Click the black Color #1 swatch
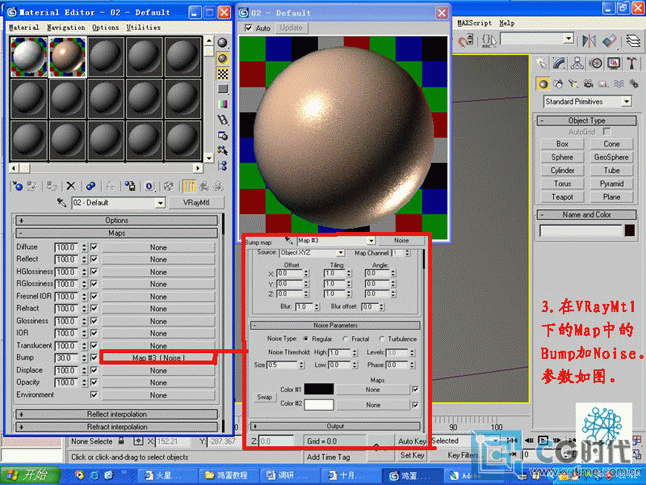The image size is (646, 485). (x=319, y=389)
